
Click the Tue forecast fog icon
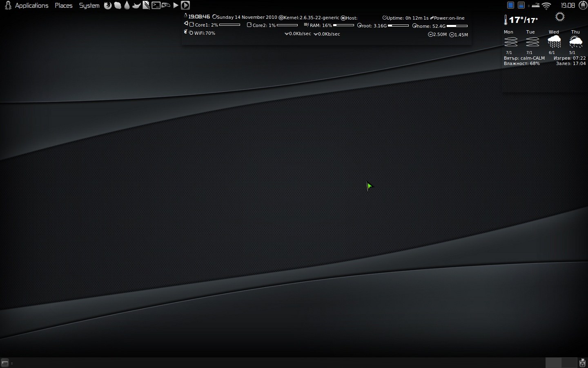click(532, 42)
